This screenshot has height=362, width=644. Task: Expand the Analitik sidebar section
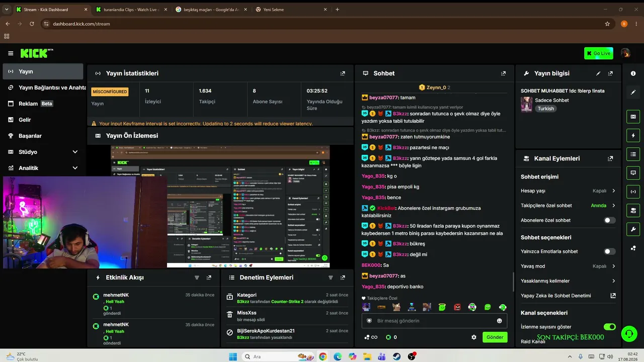click(75, 168)
